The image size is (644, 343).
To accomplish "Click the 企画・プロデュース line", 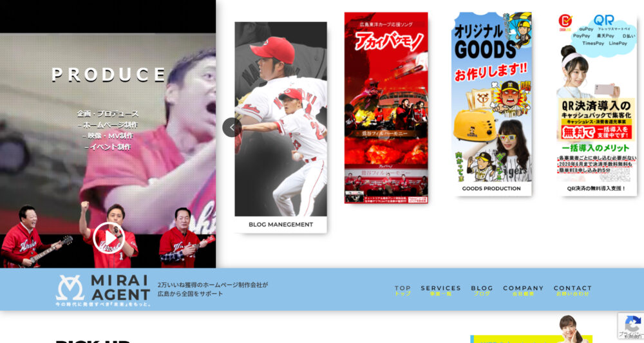I will point(108,114).
